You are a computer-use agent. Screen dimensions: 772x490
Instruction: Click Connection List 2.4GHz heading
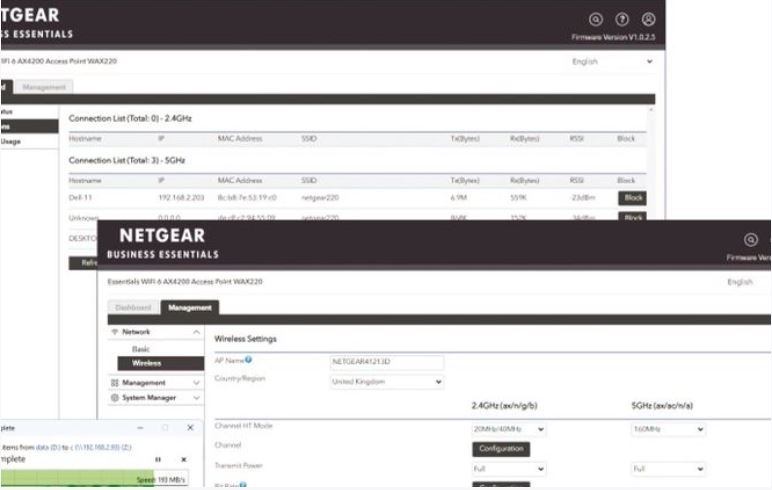[x=130, y=118]
